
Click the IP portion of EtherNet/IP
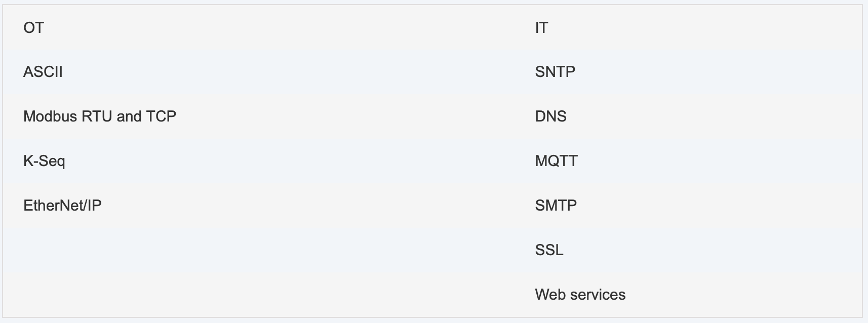coord(94,206)
